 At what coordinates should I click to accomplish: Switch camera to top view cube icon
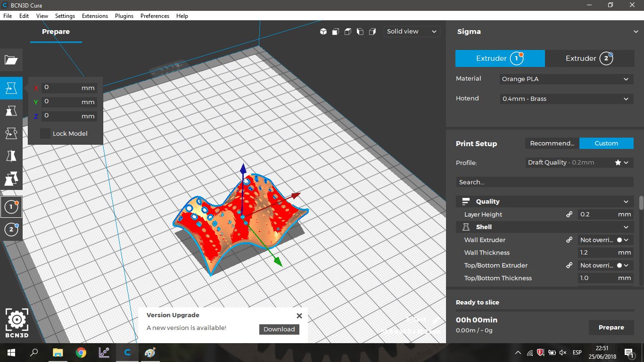click(348, 32)
